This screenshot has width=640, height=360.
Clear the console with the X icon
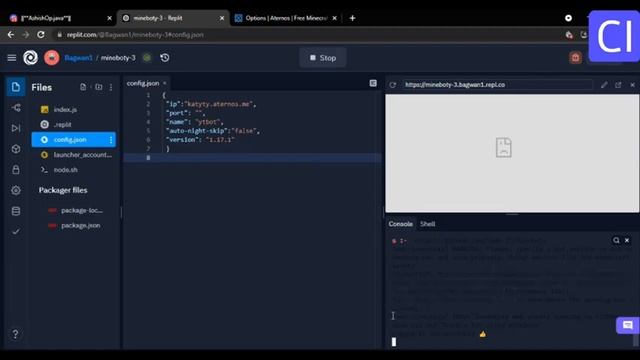[x=627, y=240]
